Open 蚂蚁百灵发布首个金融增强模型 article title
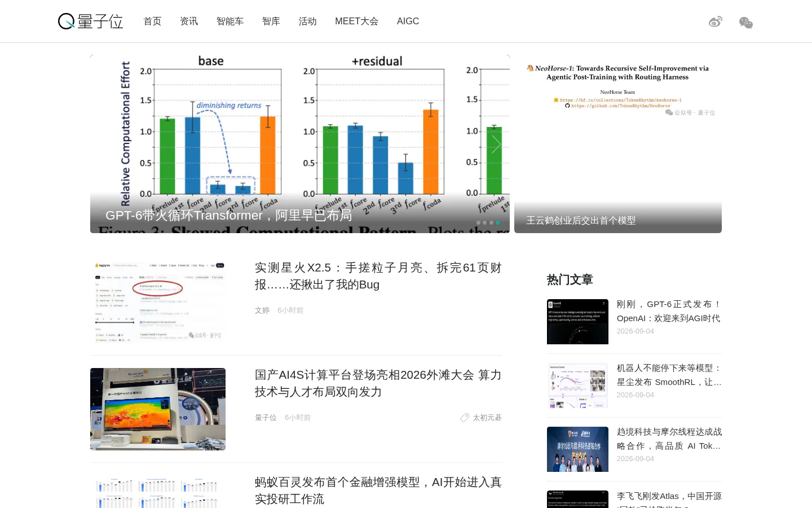 coord(378,491)
